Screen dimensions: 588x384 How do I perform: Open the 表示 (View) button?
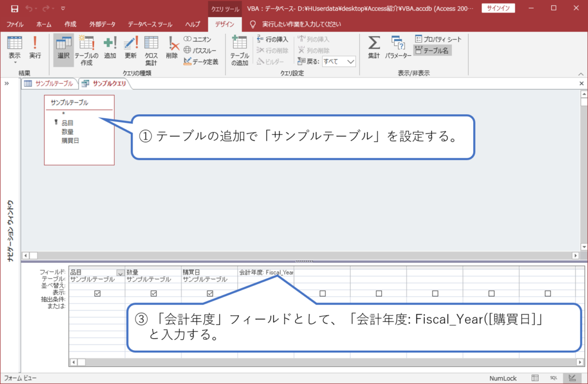[14, 49]
